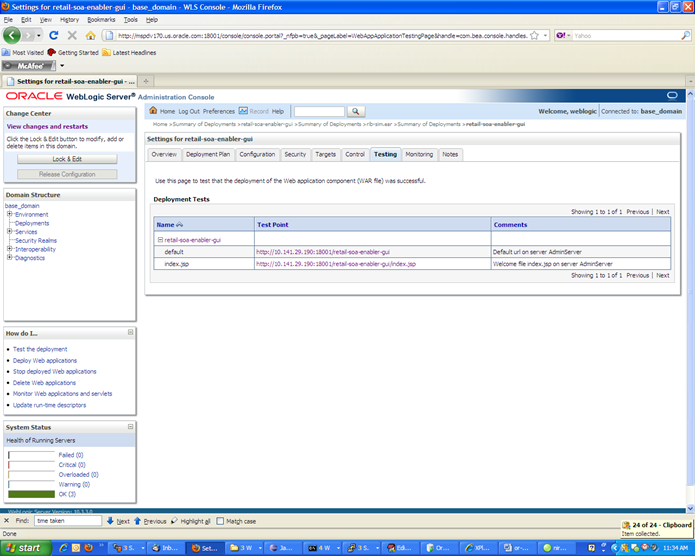Click the Find text input field

pos(68,521)
